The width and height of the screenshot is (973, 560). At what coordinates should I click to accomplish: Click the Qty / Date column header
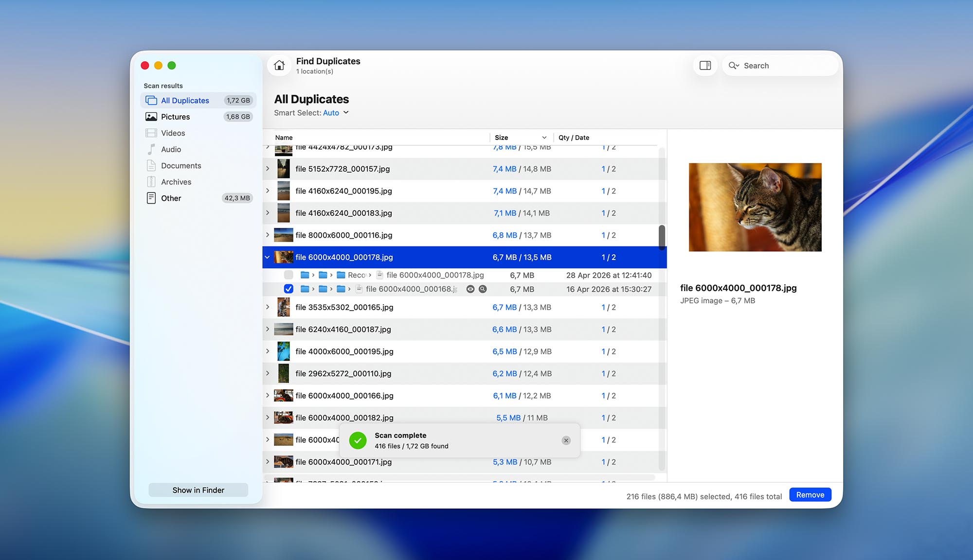tap(574, 138)
